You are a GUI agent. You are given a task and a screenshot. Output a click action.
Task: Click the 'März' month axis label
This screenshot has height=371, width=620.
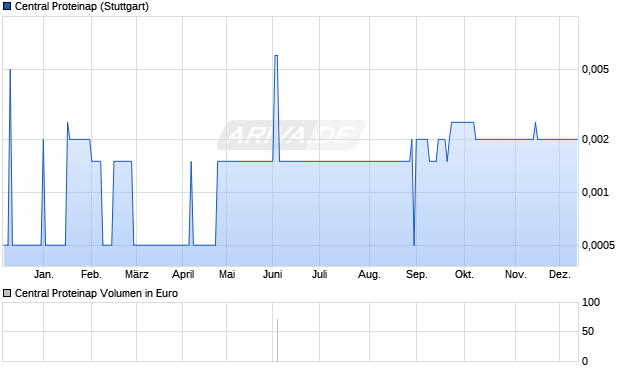coord(137,274)
